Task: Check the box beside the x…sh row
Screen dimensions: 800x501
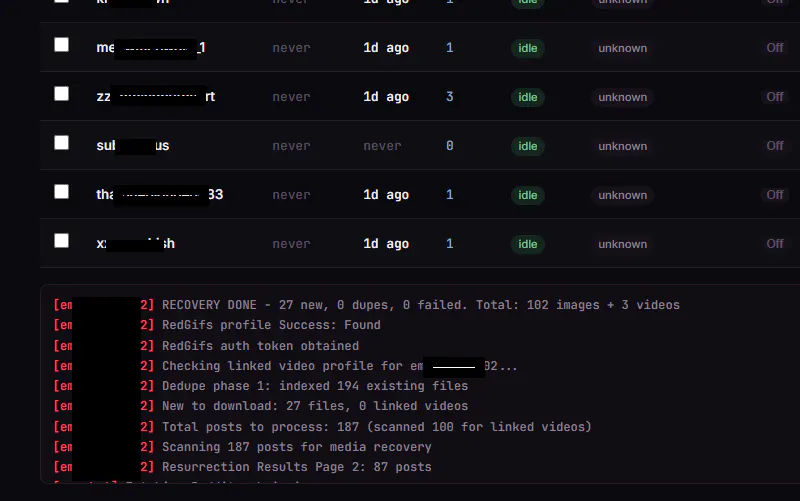Action: (61, 241)
